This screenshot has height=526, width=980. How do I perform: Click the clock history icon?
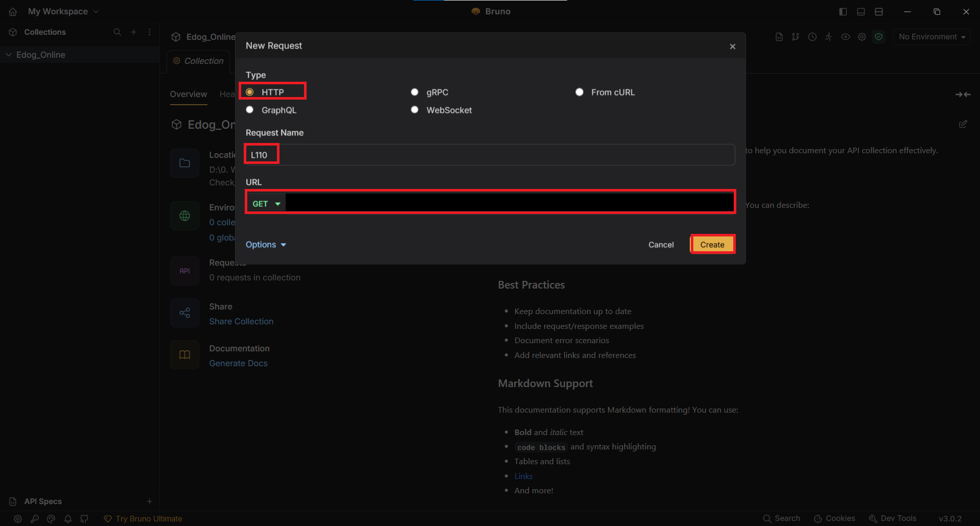812,37
